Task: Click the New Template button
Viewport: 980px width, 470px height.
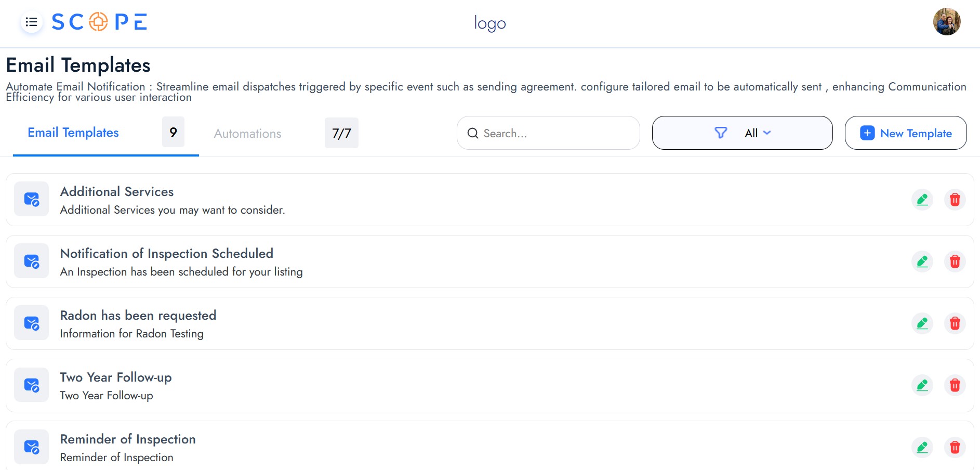Action: pos(905,133)
